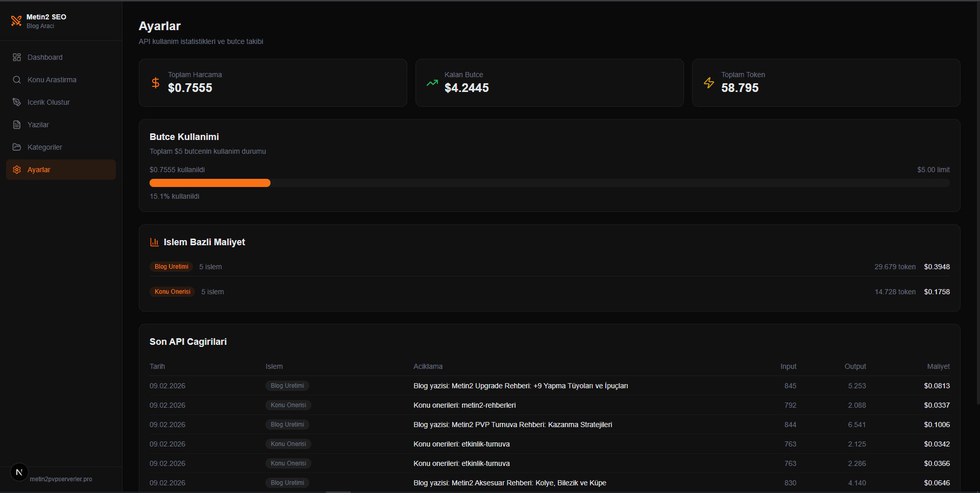The width and height of the screenshot is (980, 493).
Task: Click the orange budget usage progress bar
Action: [210, 183]
